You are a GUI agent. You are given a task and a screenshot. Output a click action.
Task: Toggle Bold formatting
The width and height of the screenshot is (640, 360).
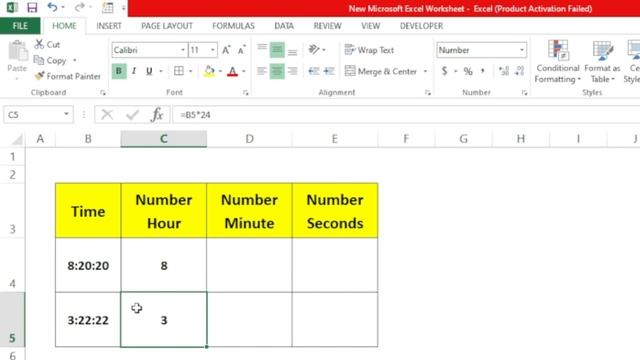(119, 71)
